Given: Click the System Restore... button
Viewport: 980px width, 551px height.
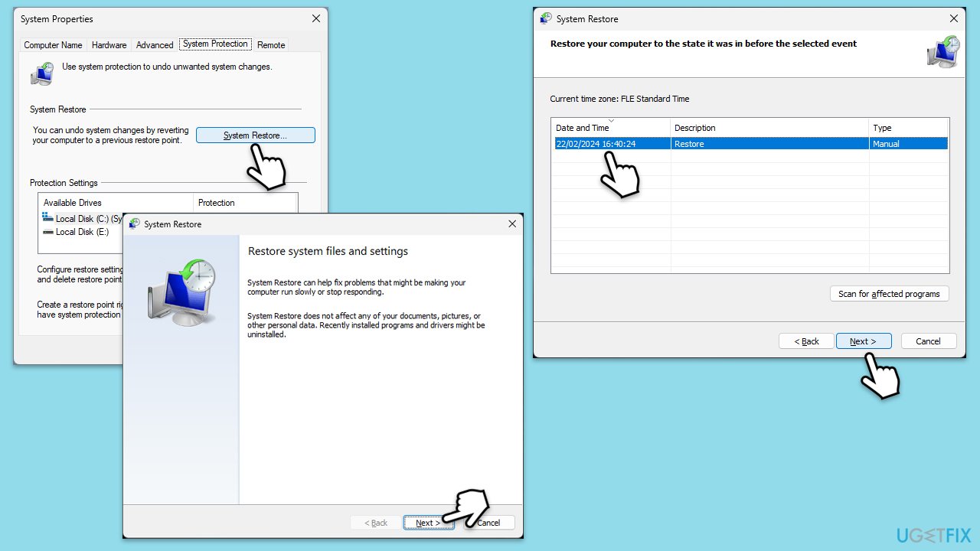Looking at the screenshot, I should click(255, 135).
